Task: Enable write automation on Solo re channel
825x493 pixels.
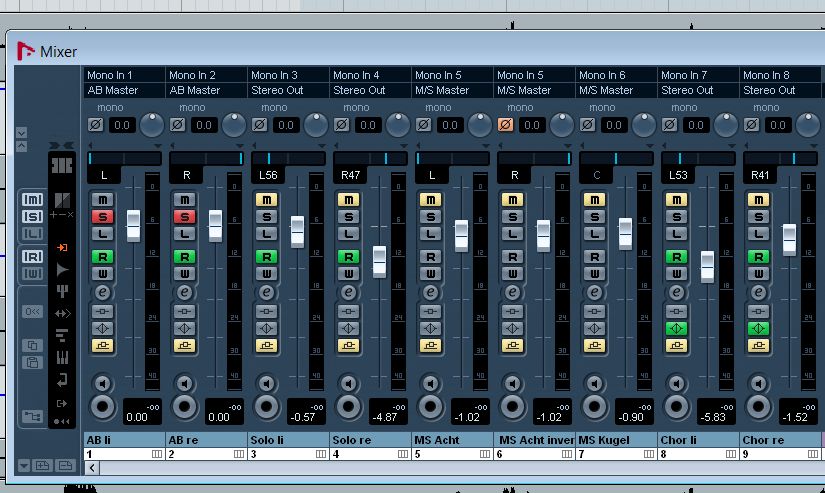Action: click(x=348, y=274)
